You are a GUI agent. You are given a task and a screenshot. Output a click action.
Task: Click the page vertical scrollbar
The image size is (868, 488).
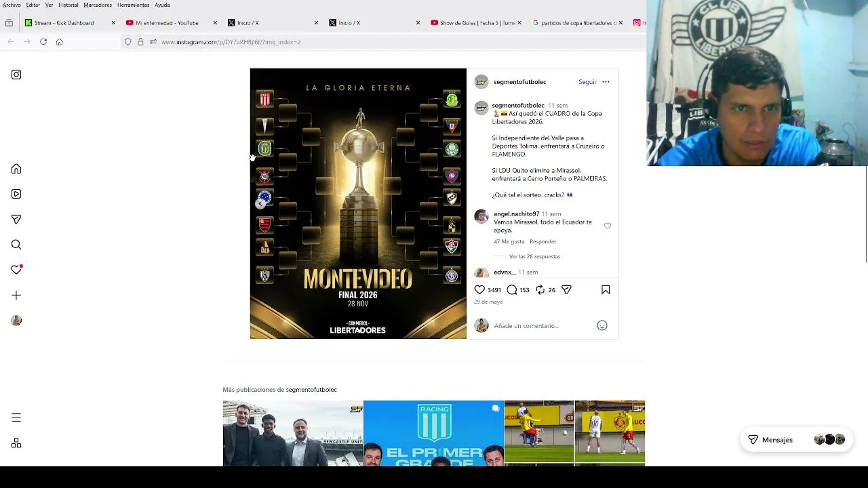click(865, 213)
